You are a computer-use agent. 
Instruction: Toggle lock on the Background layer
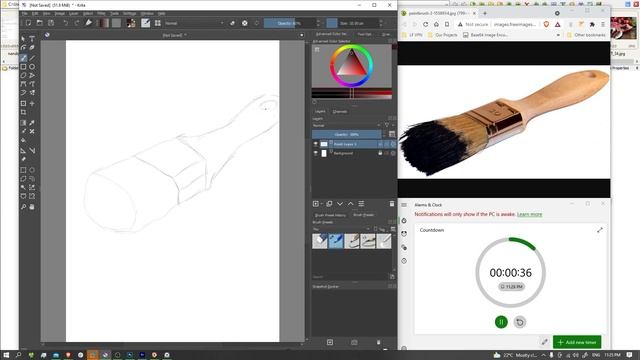click(380, 153)
